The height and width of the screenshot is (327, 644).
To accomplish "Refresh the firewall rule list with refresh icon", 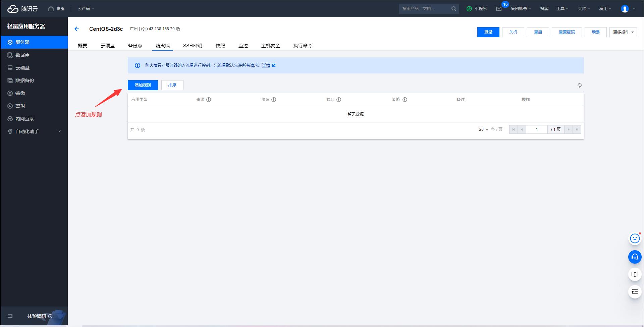I will point(579,85).
